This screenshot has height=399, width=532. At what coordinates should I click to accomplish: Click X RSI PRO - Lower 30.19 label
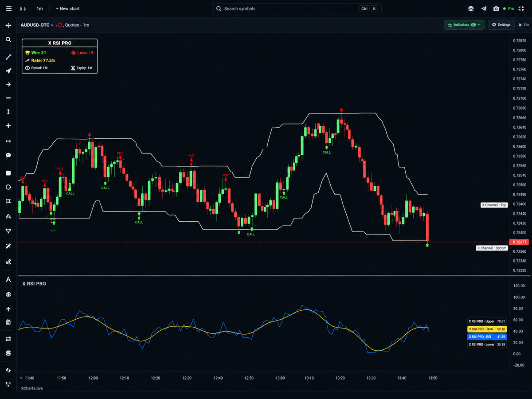(487, 344)
